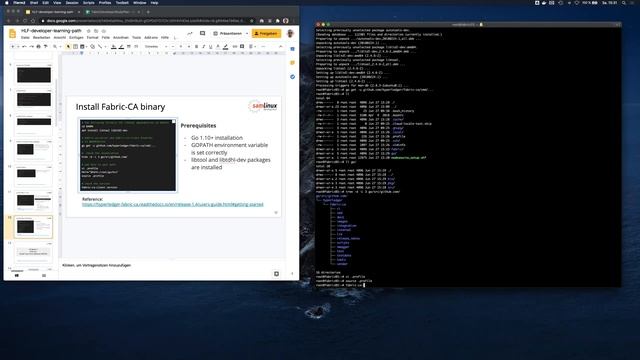Select the line tool icon

tap(100, 47)
